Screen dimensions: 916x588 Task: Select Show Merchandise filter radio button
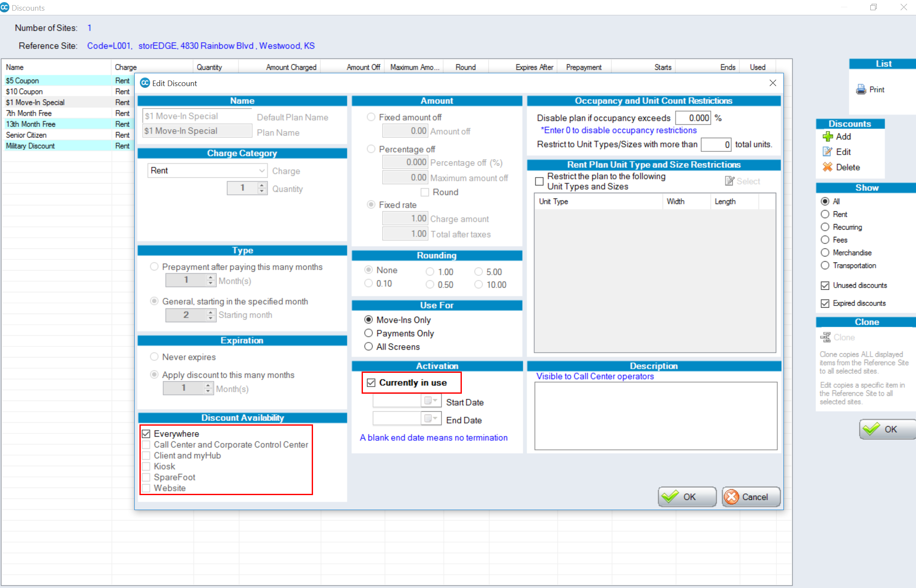point(825,253)
